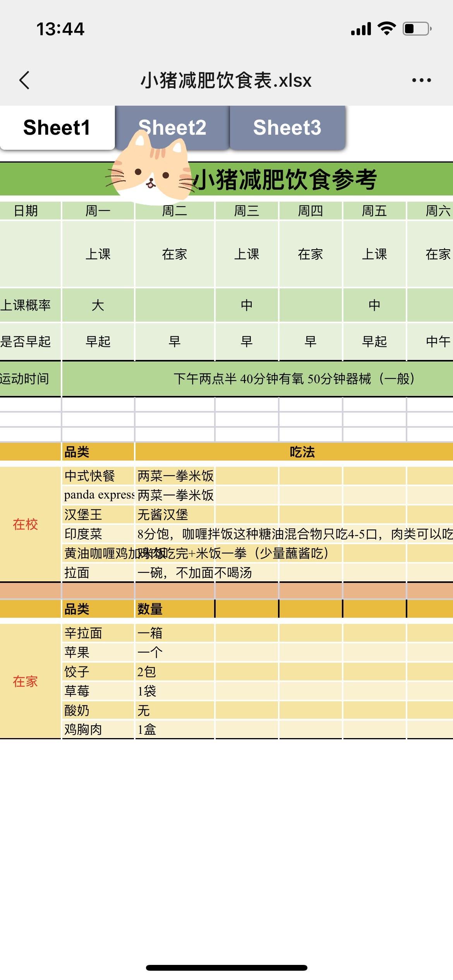Select the 周四 column header
The image size is (453, 980).
pos(311,211)
